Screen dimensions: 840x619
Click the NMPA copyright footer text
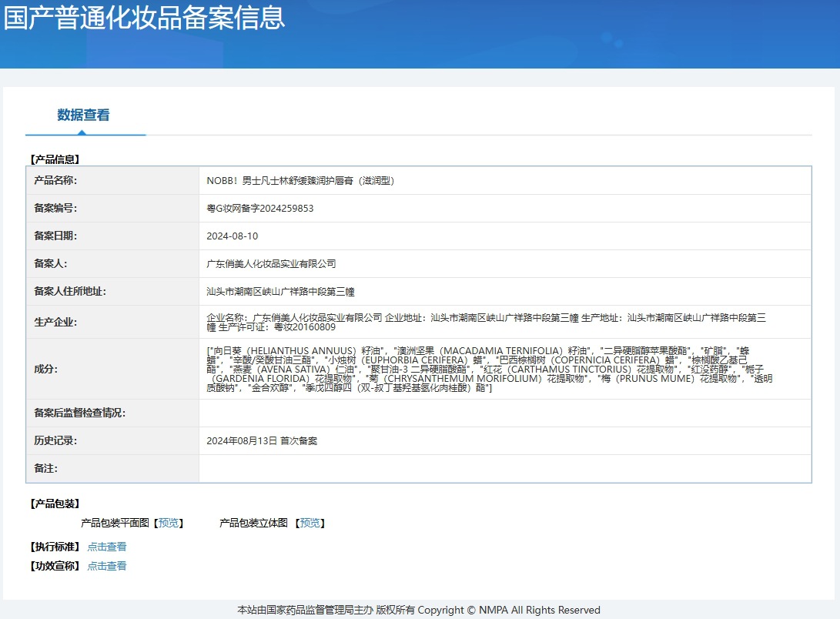(x=419, y=610)
